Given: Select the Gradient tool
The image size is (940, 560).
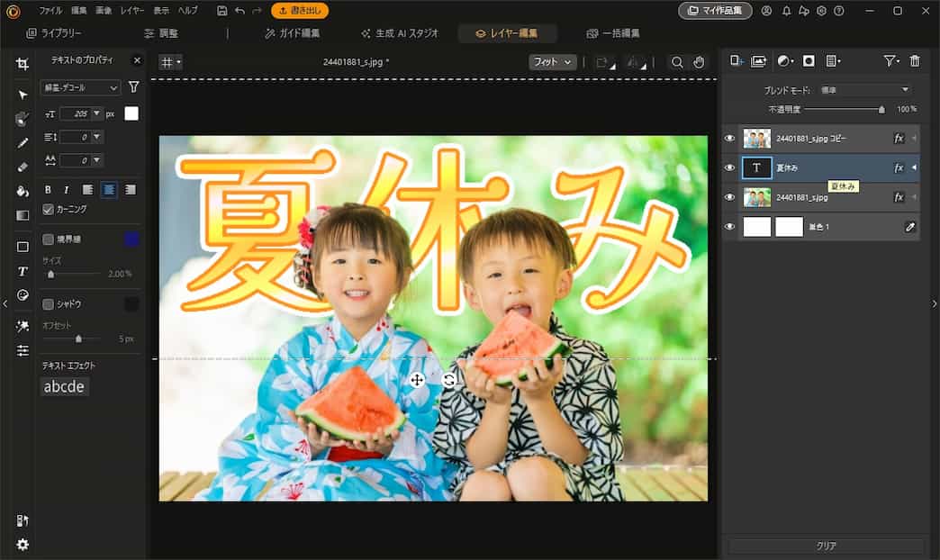Looking at the screenshot, I should [x=23, y=215].
